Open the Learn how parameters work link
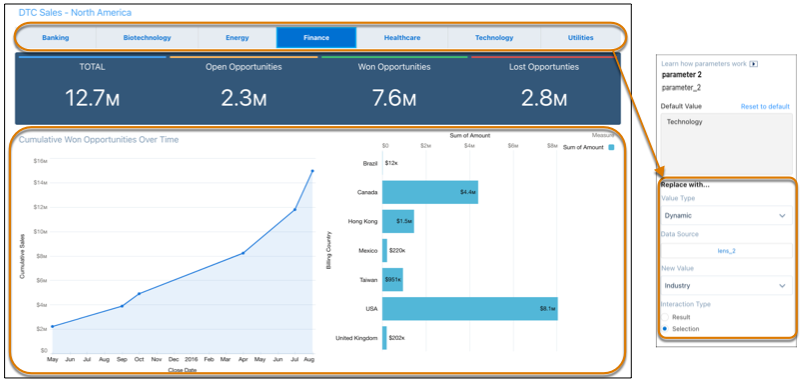This screenshot has width=804, height=384. 704,64
